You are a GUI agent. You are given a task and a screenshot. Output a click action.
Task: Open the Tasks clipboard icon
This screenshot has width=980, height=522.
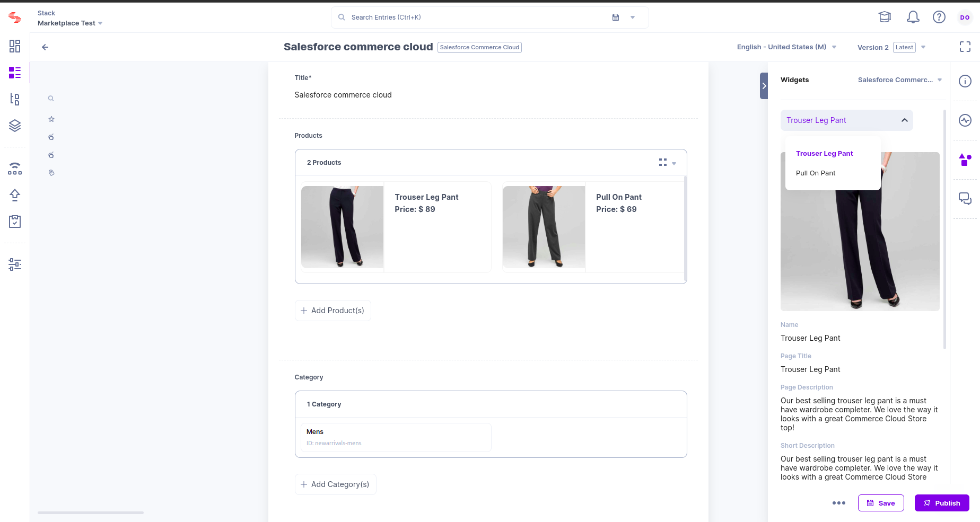15,222
